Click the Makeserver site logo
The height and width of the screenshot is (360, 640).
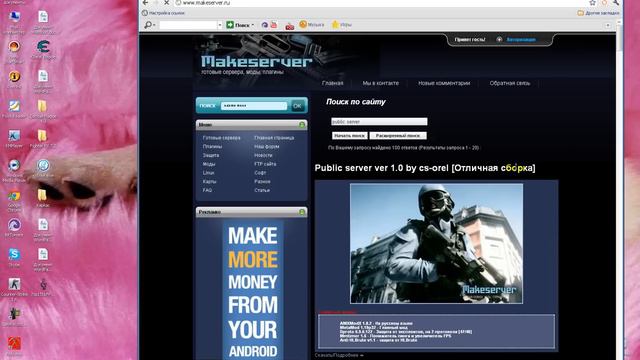[256, 61]
